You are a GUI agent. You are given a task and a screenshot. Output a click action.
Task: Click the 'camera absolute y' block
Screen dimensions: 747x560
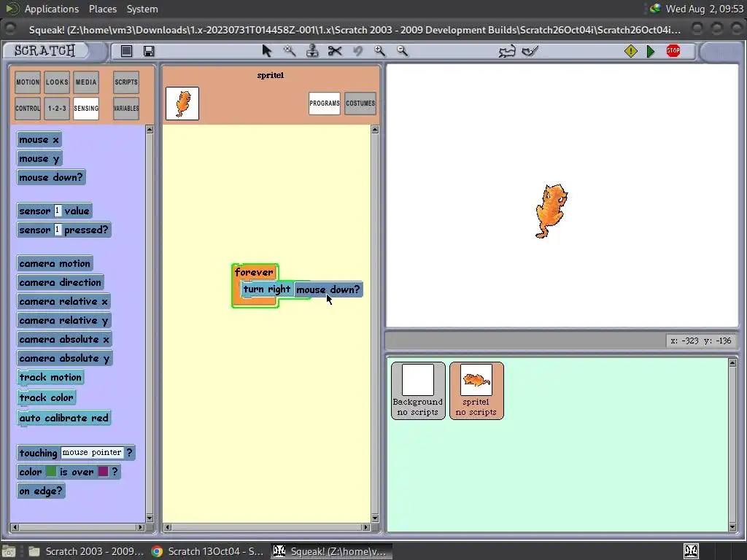[65, 359]
